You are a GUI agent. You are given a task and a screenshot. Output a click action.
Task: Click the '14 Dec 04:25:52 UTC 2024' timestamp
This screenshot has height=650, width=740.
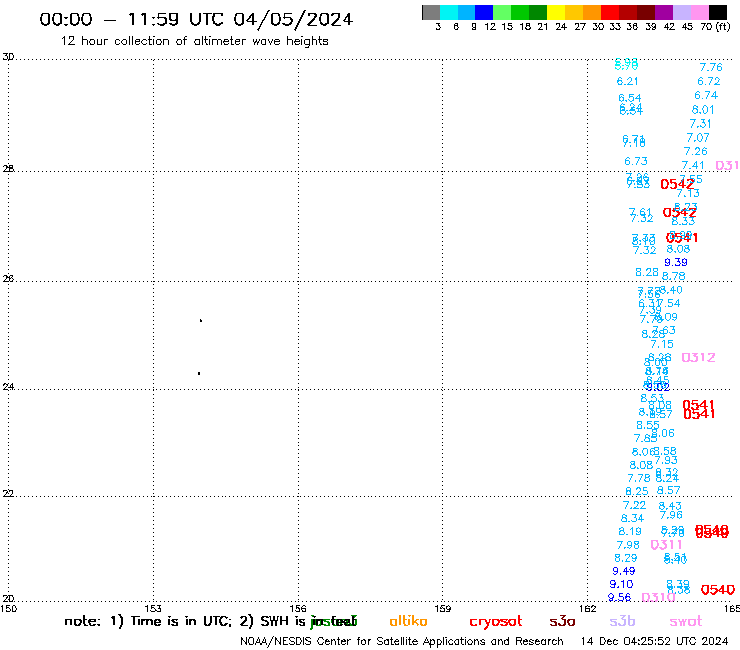pos(654,642)
